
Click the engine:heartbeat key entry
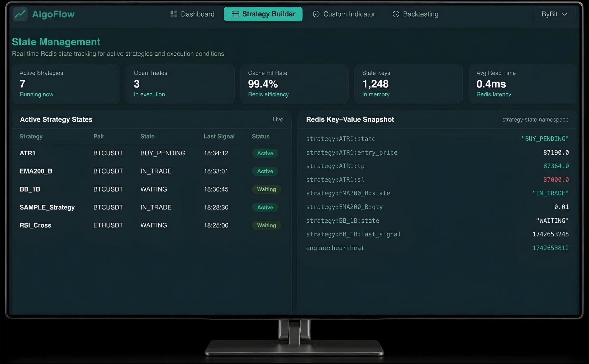point(335,248)
